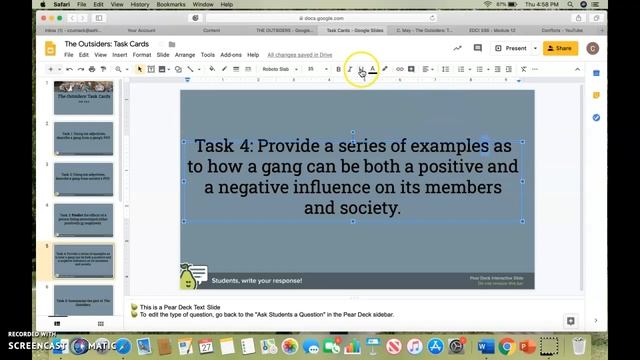Move presentation with the folder icon

(x=172, y=44)
